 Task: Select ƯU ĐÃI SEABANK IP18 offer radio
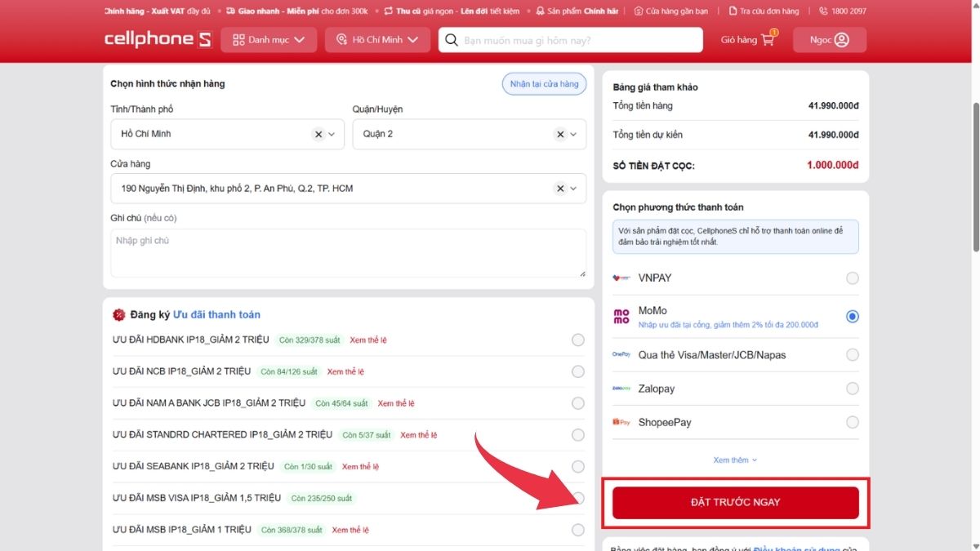tap(578, 467)
